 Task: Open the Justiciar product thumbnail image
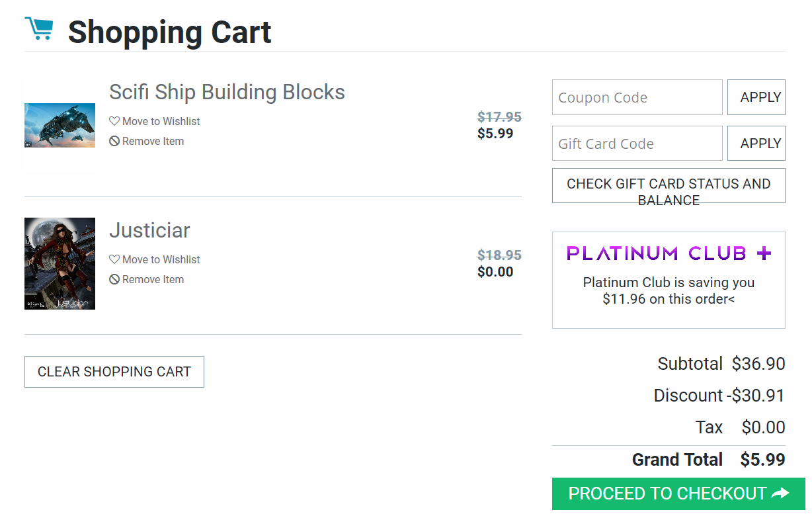tap(60, 263)
